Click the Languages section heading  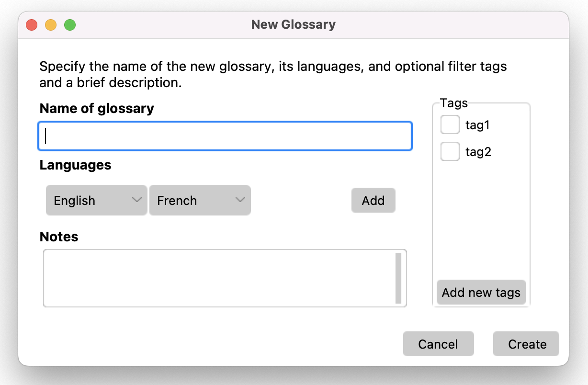75,165
